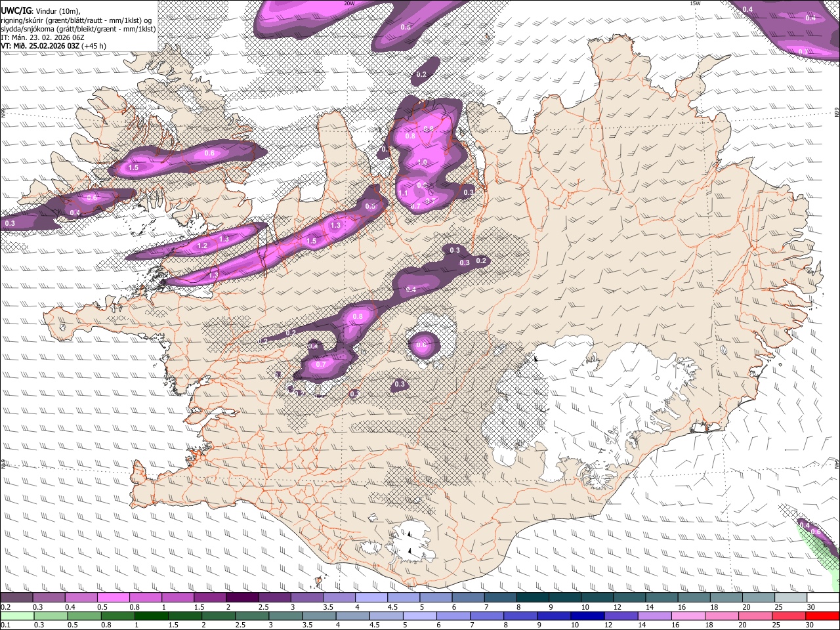Click the red lower legend swatch at 30
The height and width of the screenshot is (630, 840).
[822, 616]
